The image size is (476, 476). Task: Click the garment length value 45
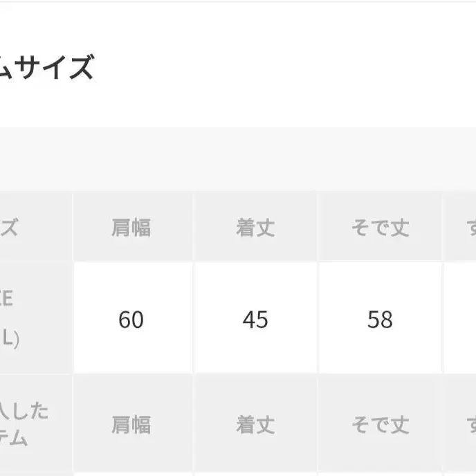point(255,319)
